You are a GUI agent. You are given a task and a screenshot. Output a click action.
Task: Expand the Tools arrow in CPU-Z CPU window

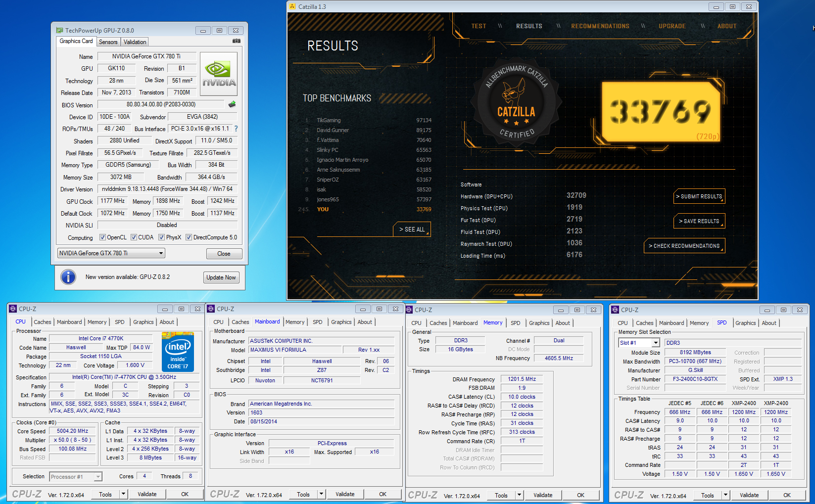pos(123,494)
